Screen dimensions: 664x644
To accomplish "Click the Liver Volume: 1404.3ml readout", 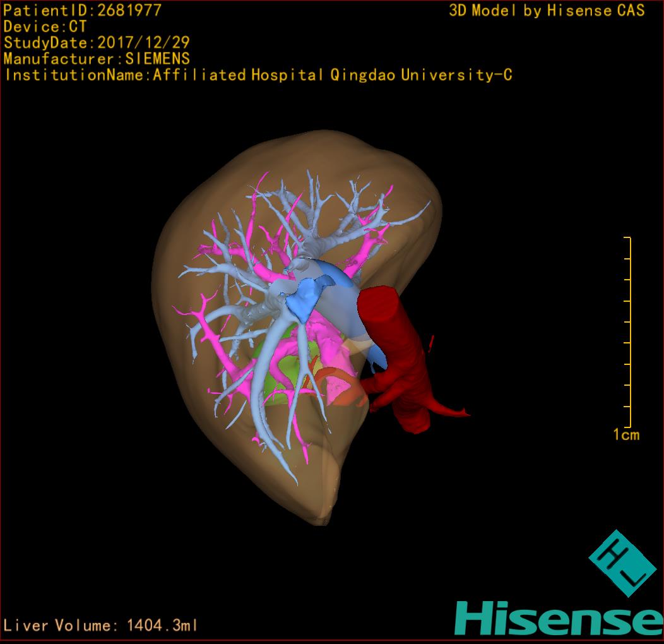I will [x=101, y=626].
